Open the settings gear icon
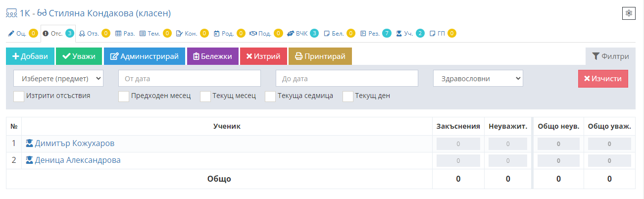 [x=629, y=13]
